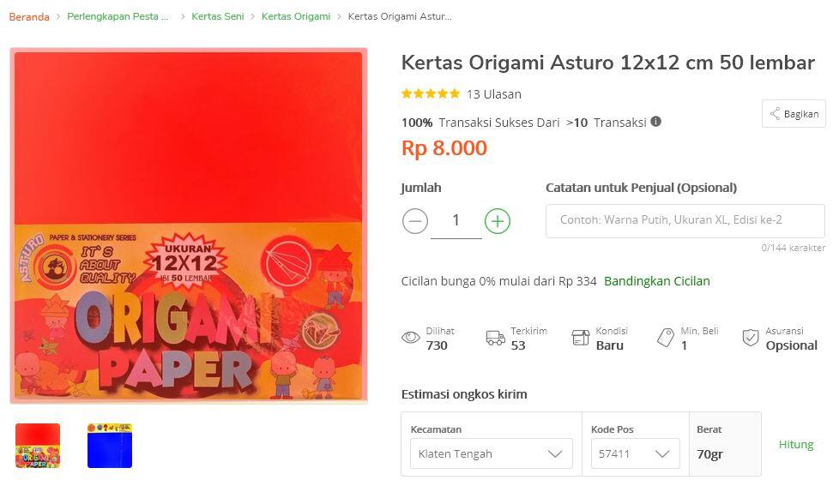Click the share icon inside Bagikan button
839x504 pixels.
tap(775, 113)
